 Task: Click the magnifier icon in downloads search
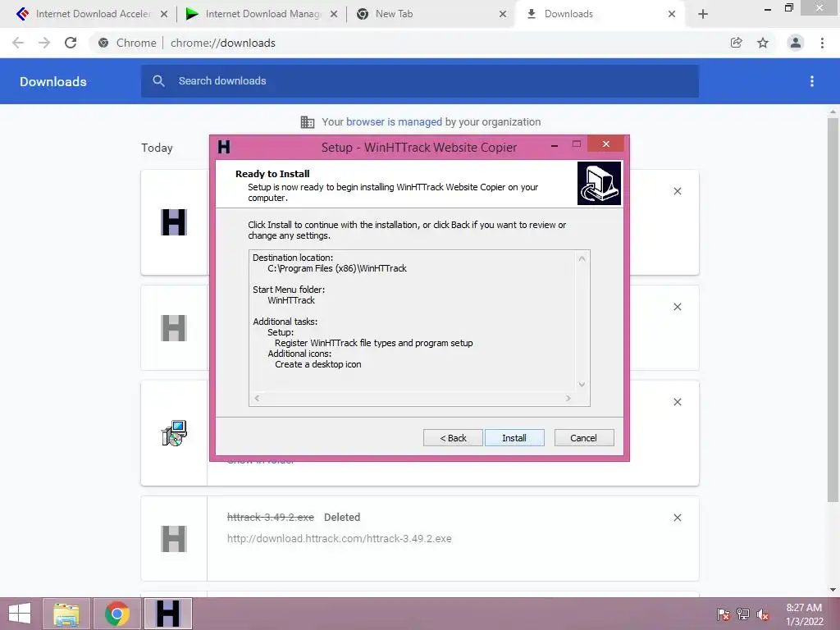[158, 81]
